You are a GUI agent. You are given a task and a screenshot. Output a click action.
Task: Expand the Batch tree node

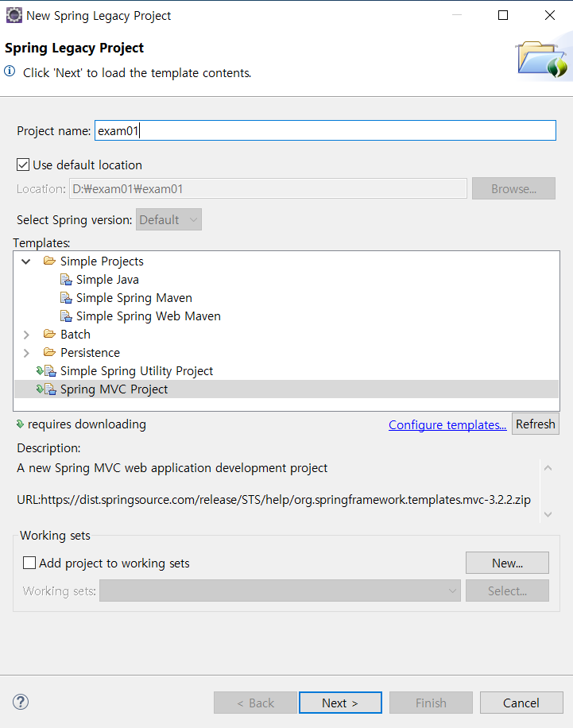coord(26,335)
